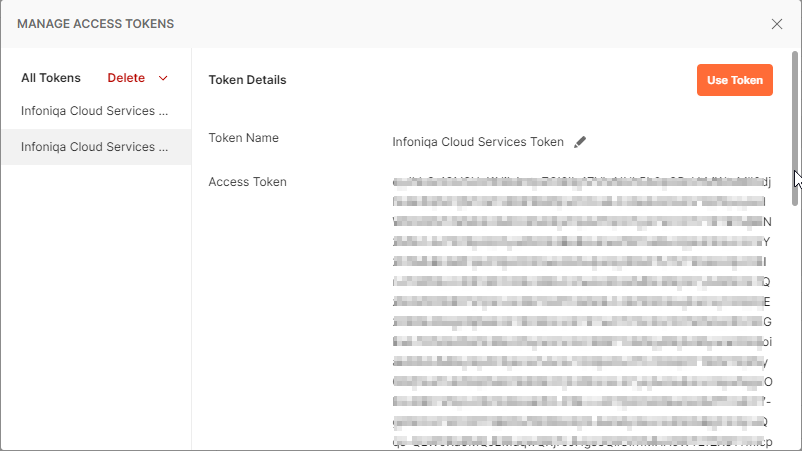Image resolution: width=802 pixels, height=451 pixels.
Task: Click the access token line ending in oi
Action: (x=582, y=342)
